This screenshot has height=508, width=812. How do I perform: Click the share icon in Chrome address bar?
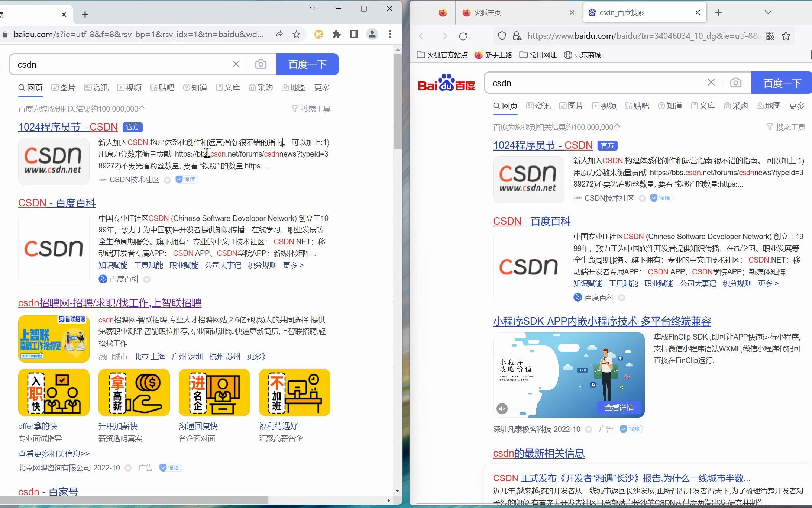pos(278,35)
